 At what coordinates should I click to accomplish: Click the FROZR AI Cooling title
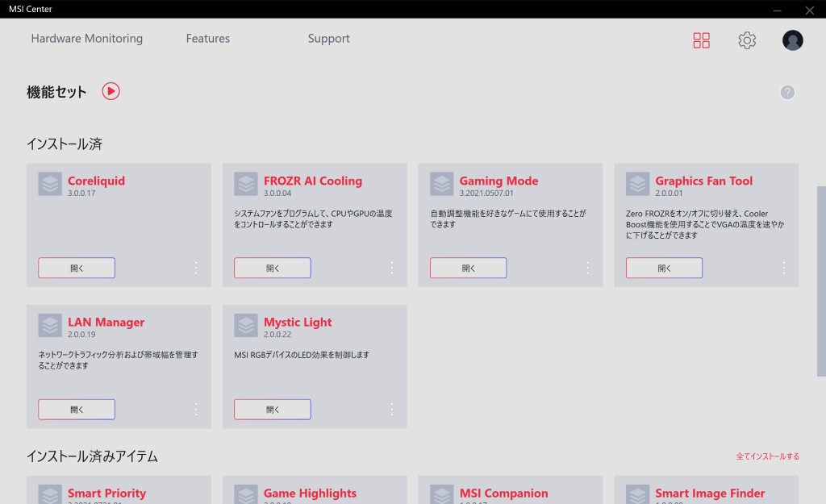pyautogui.click(x=313, y=181)
